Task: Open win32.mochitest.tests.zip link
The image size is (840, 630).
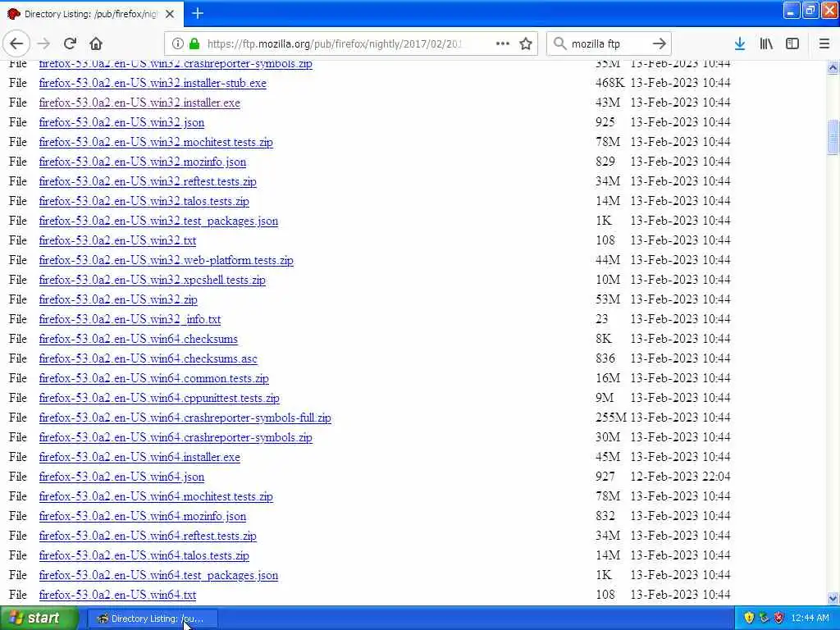Action: (x=156, y=142)
